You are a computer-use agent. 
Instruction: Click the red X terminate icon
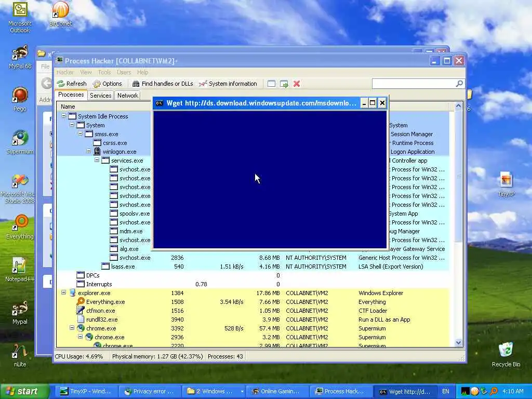[297, 84]
